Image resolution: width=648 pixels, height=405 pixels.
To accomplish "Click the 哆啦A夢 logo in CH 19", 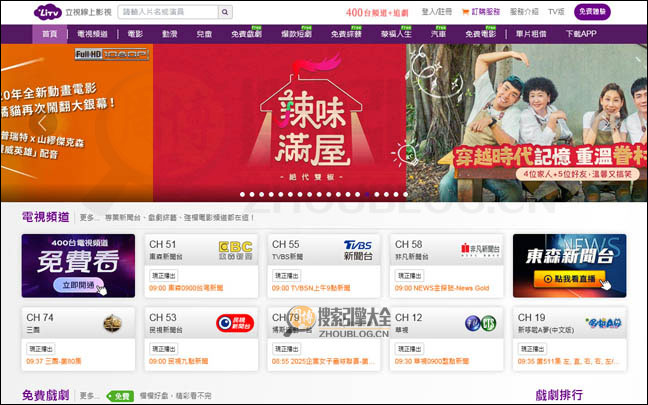I will pyautogui.click(x=603, y=323).
